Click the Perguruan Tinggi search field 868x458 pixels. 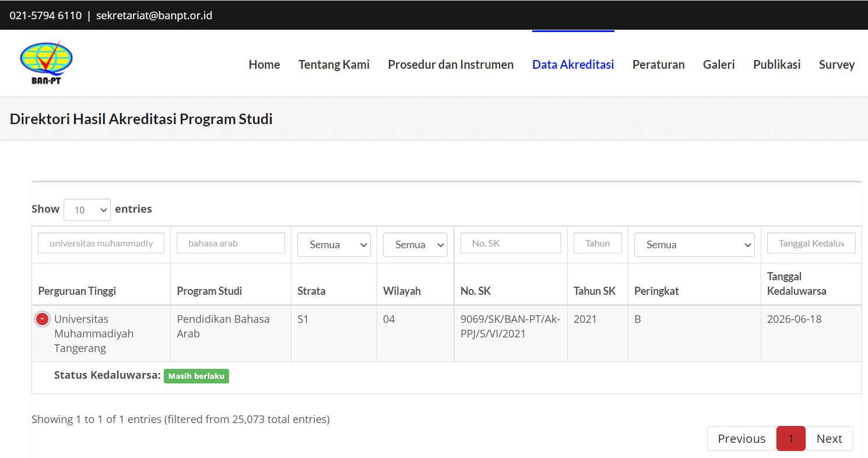click(x=101, y=244)
